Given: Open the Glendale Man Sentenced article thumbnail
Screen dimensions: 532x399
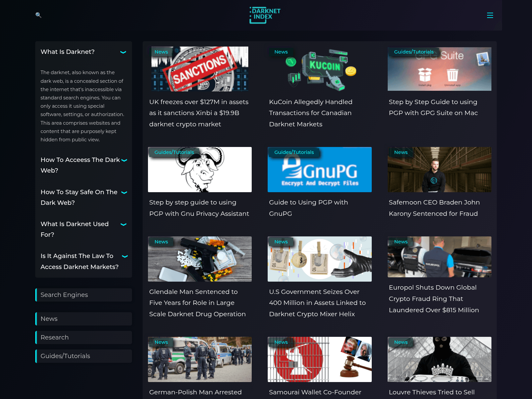Looking at the screenshot, I should (200, 259).
